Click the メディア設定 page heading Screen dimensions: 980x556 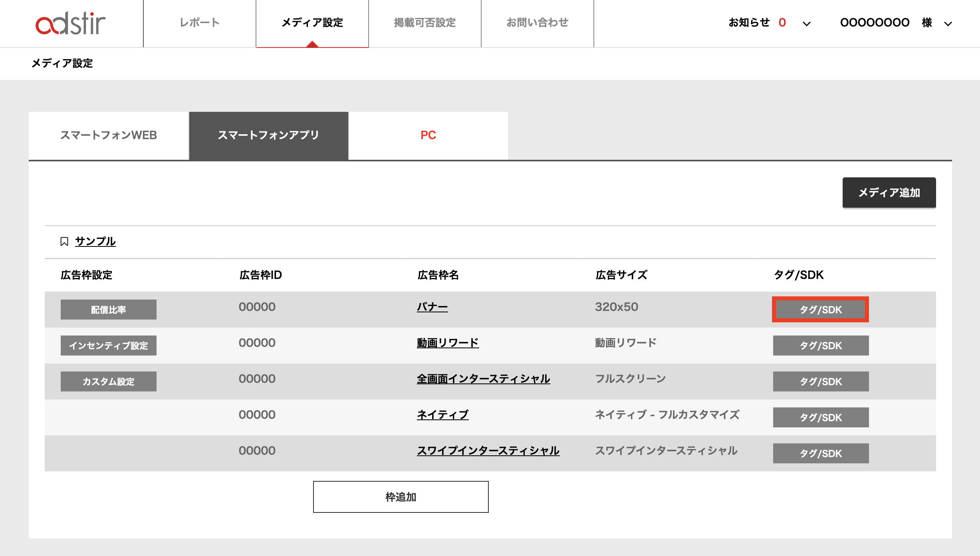[62, 63]
